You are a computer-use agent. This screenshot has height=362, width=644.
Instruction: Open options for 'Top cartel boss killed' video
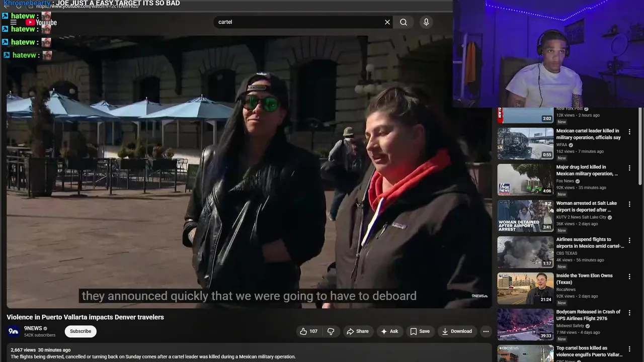coord(629,349)
